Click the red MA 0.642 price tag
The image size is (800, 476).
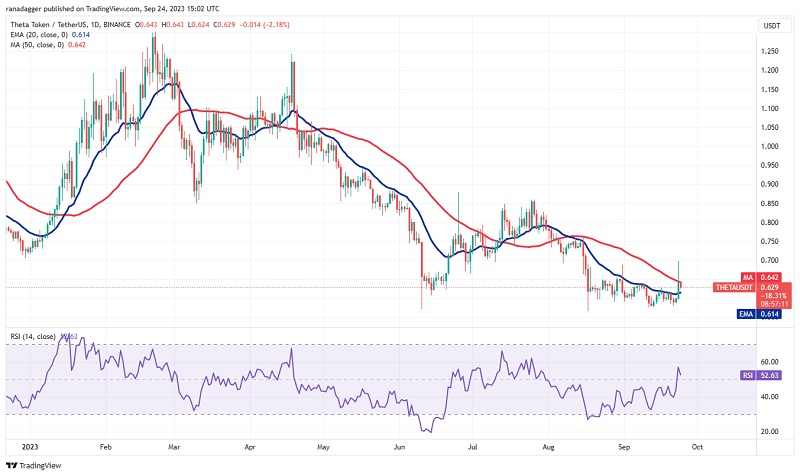coord(760,278)
